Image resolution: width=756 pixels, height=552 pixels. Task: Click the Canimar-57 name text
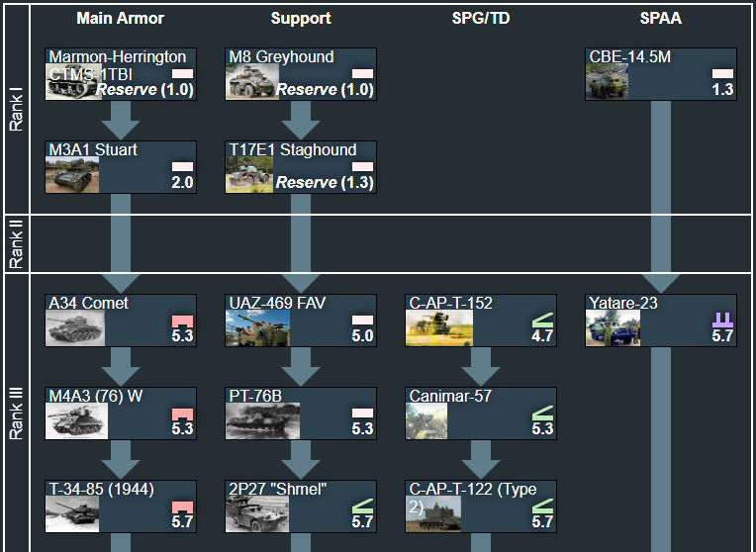pos(450,397)
